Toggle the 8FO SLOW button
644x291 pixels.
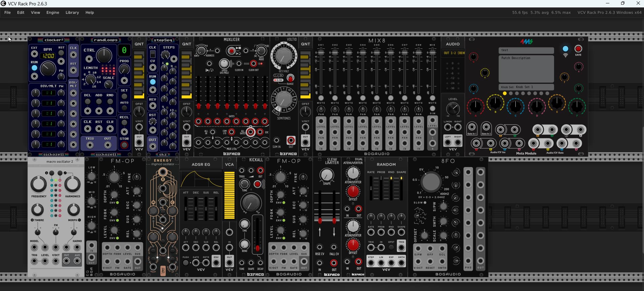click(x=425, y=203)
